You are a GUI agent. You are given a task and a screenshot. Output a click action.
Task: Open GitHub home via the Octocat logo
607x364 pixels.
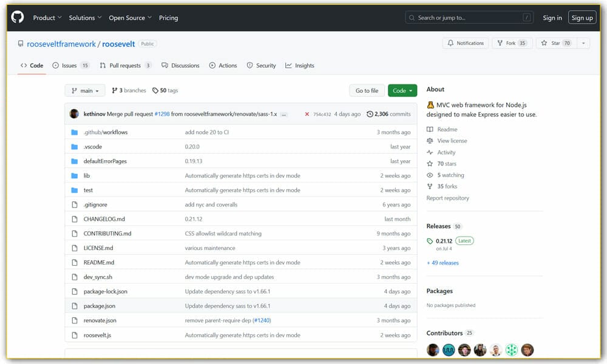pyautogui.click(x=16, y=17)
